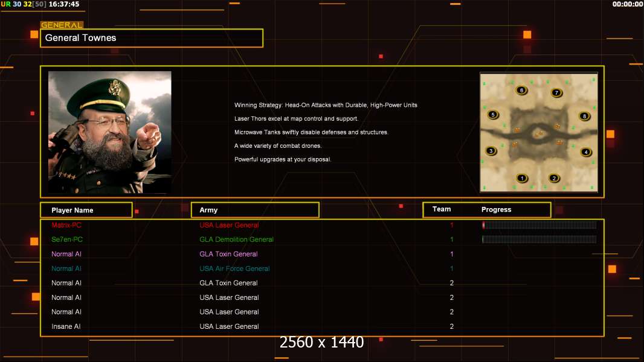Click the Team column header
644x362 pixels.
(x=442, y=209)
